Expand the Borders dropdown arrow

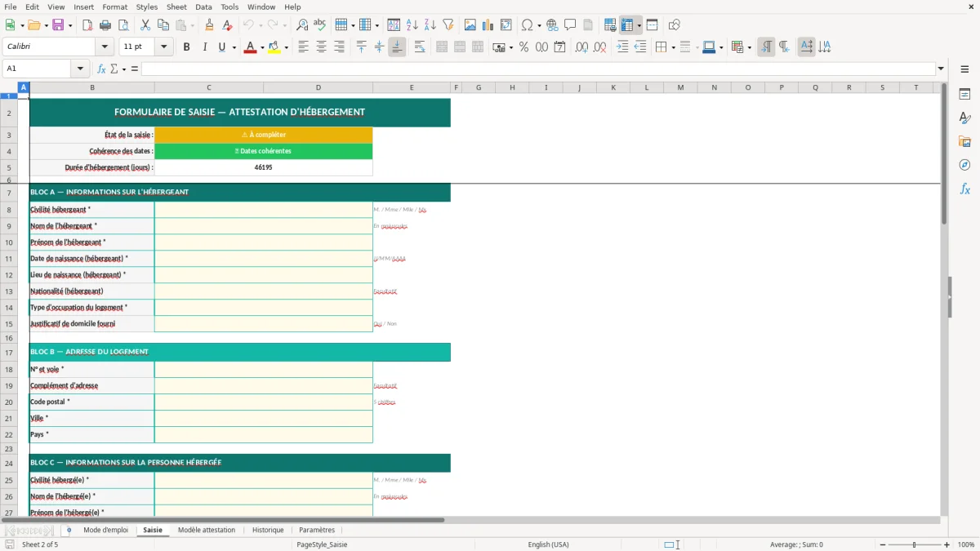click(x=673, y=47)
